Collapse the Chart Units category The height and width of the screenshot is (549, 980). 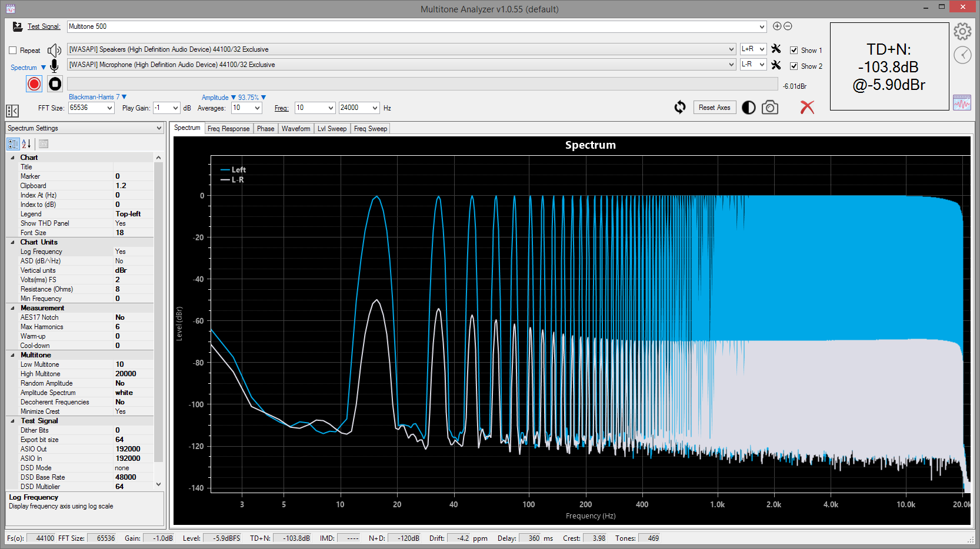(12, 242)
